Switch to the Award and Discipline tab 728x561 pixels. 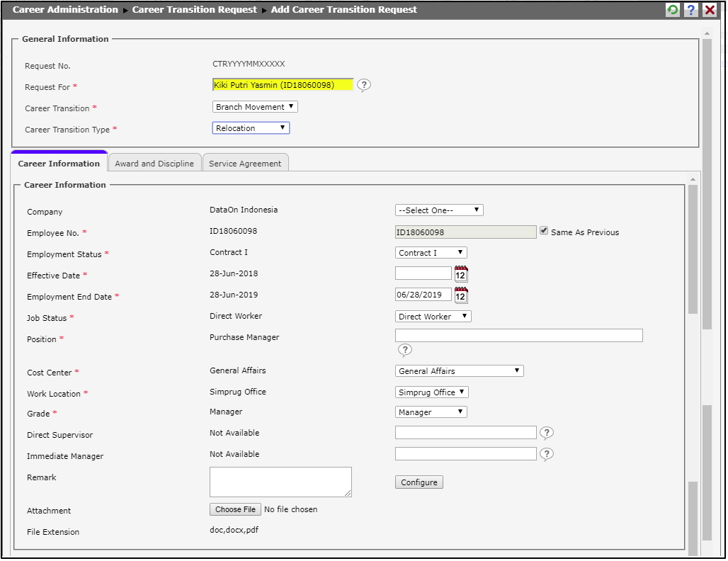154,164
